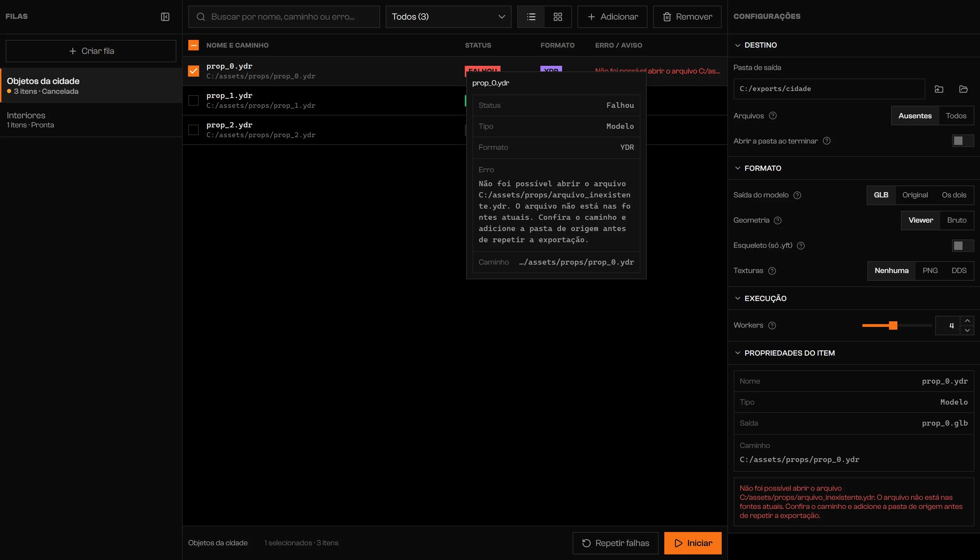Focus the search field Buscar por nome
980x560 pixels.
click(284, 16)
